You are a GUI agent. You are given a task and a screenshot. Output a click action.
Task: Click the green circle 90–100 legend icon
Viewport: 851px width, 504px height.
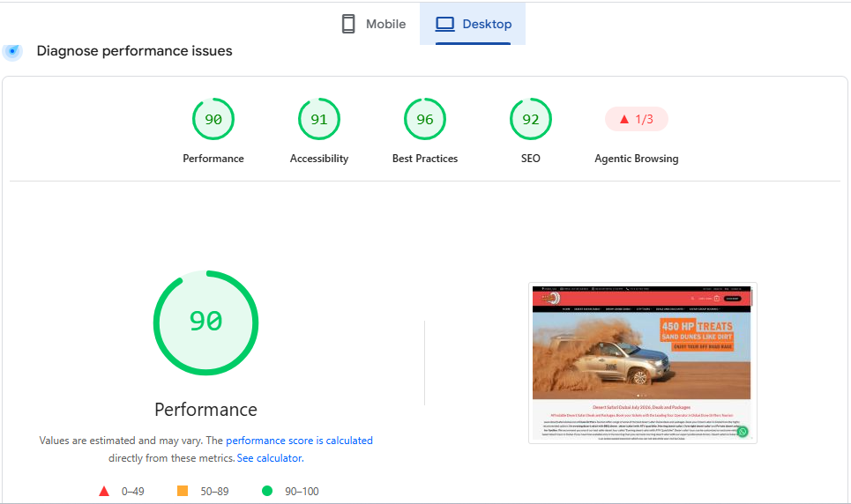[x=267, y=491]
